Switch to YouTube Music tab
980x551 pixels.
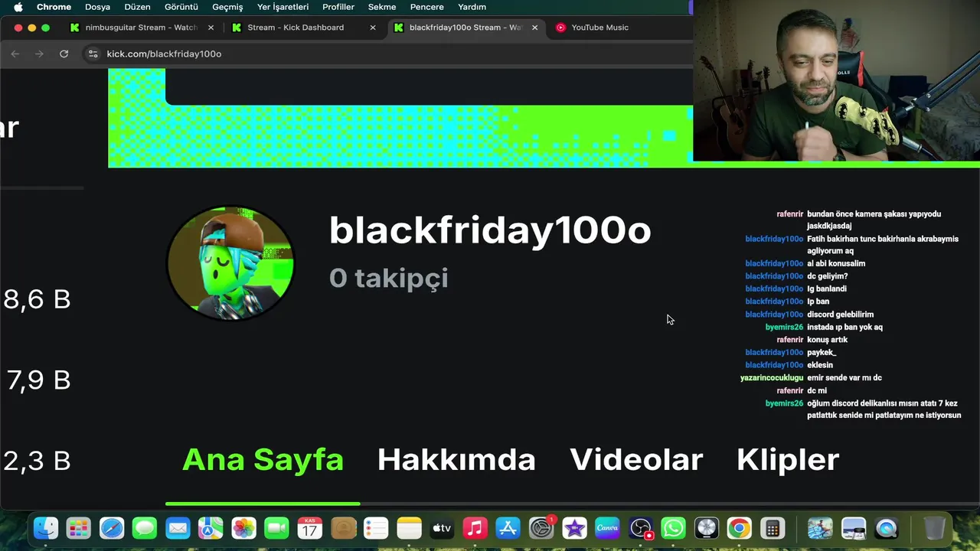(x=599, y=28)
